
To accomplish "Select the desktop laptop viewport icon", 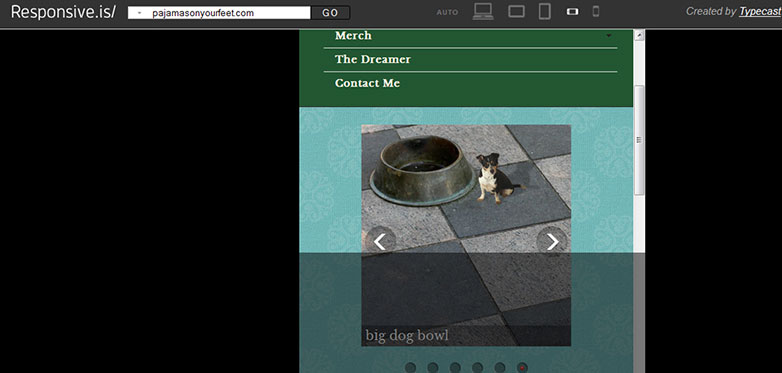I will pos(483,11).
